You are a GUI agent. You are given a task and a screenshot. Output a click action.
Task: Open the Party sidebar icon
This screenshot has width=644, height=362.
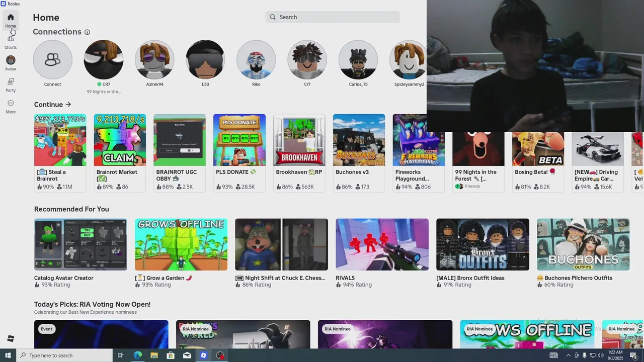(x=11, y=85)
